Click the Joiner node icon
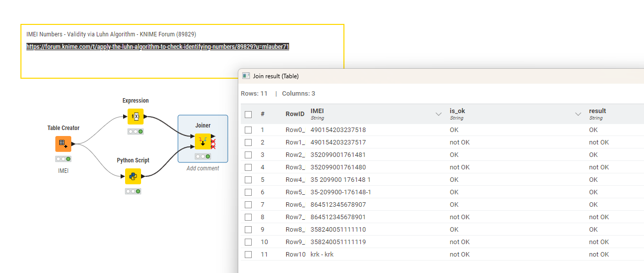The image size is (644, 273). click(202, 141)
